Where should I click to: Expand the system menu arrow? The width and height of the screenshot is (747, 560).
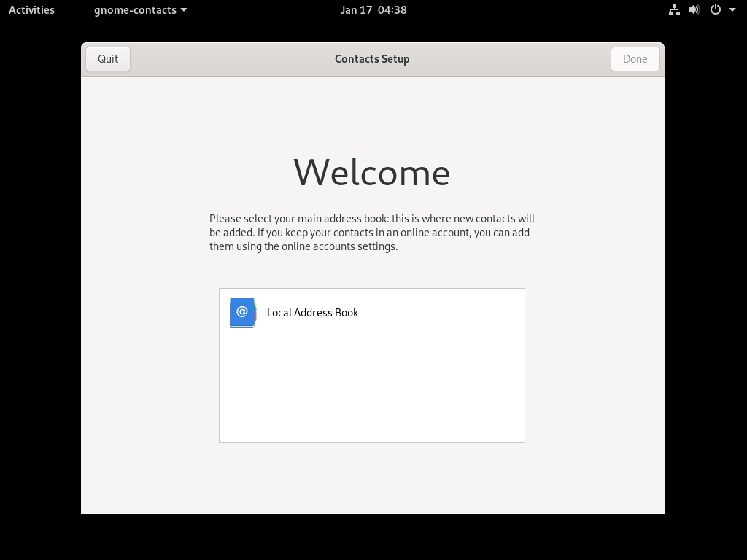(x=732, y=9)
